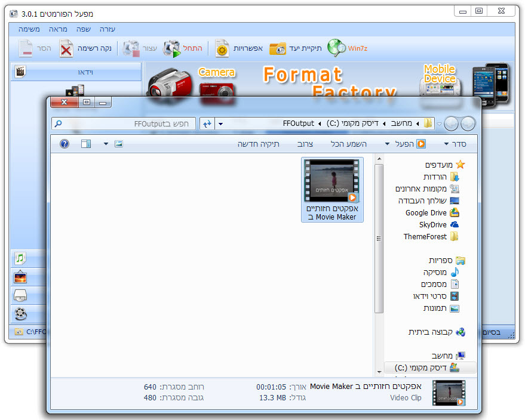
Task: Click the navigation pane scrollbar thumb
Action: pyautogui.click(x=379, y=239)
